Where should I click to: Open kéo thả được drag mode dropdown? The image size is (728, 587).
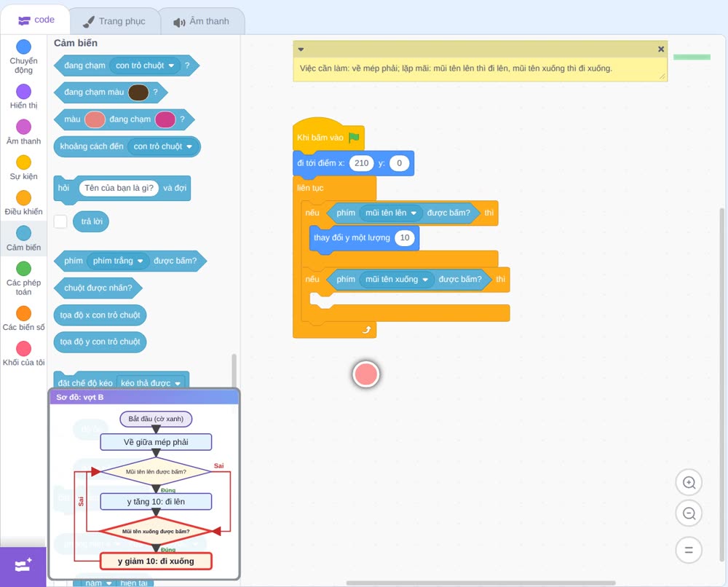coord(151,383)
